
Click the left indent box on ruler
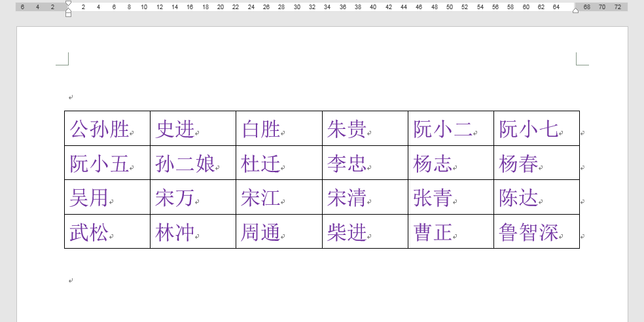69,15
